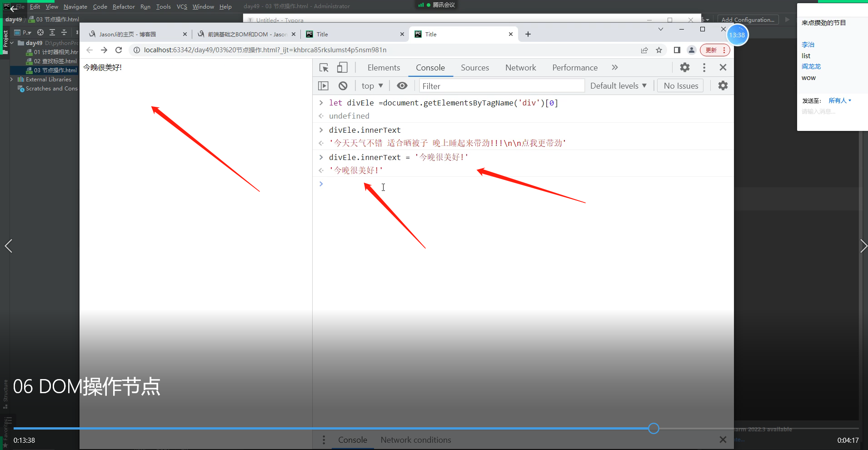Open the VCS menu in PyCharm
Viewport: 868px width, 450px height.
click(x=182, y=6)
